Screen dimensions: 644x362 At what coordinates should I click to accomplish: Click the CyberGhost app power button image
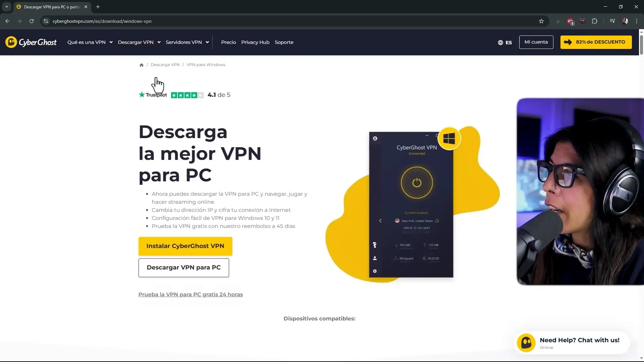pyautogui.click(x=417, y=183)
